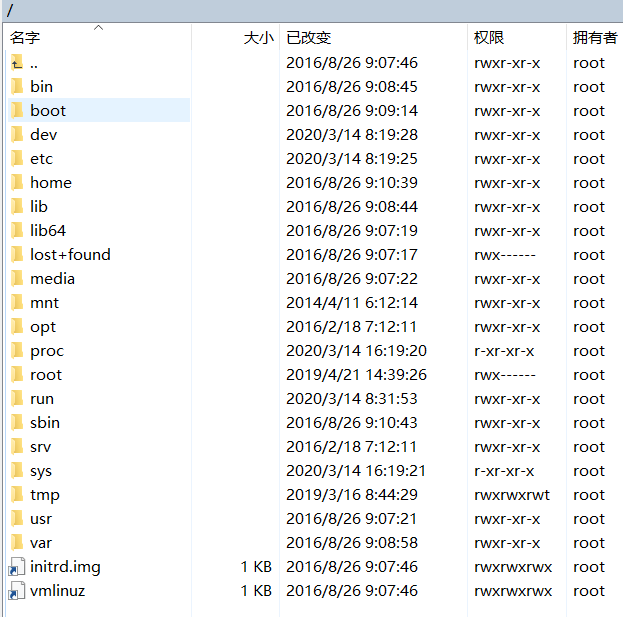This screenshot has width=623, height=617.
Task: Sort by the 拥有者 column header
Action: [x=595, y=38]
